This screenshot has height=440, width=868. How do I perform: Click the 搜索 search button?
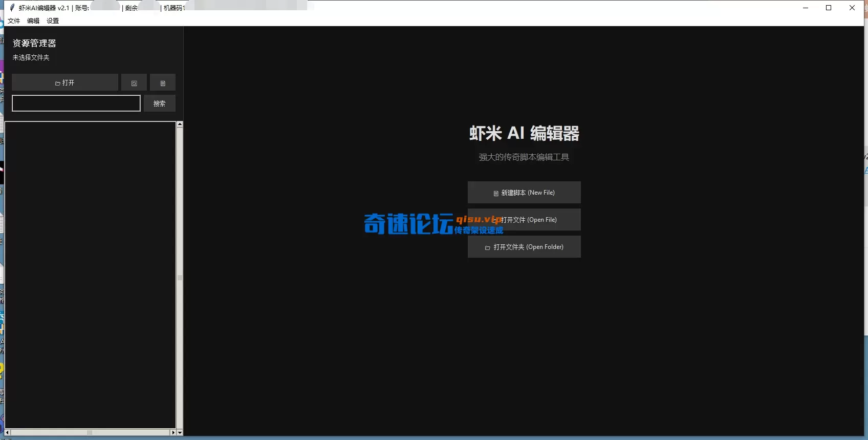[160, 103]
